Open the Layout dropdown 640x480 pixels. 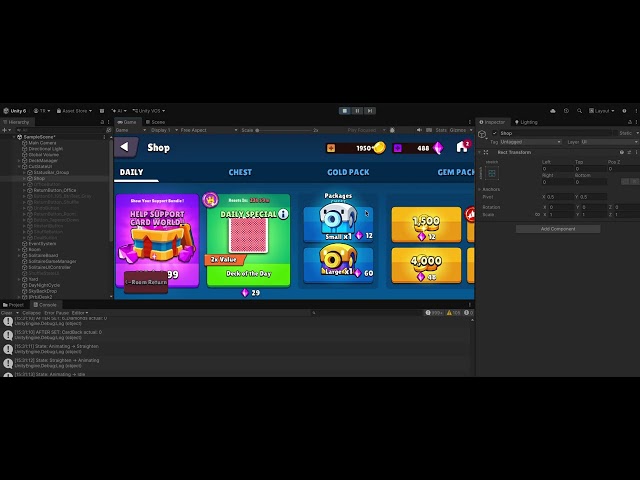tap(602, 111)
